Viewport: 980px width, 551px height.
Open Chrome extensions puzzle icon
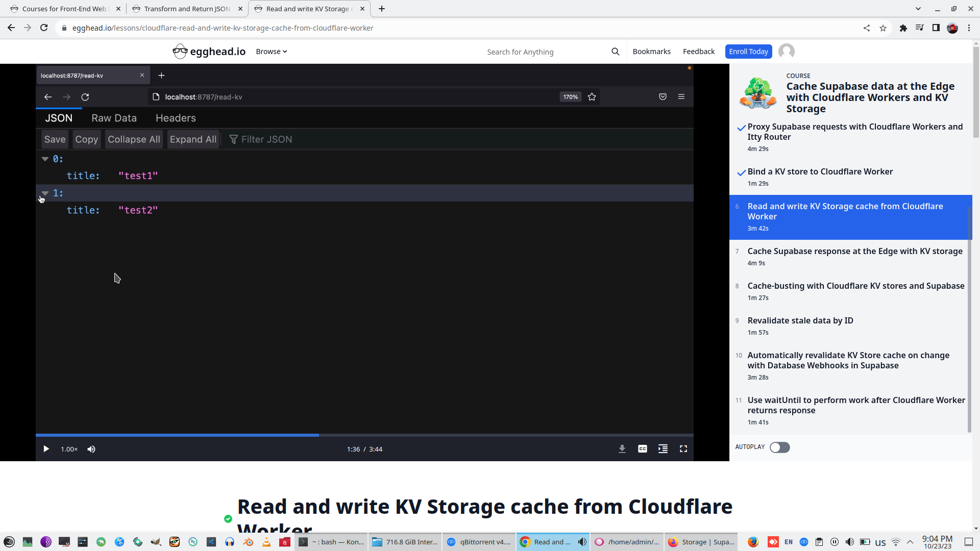(903, 28)
